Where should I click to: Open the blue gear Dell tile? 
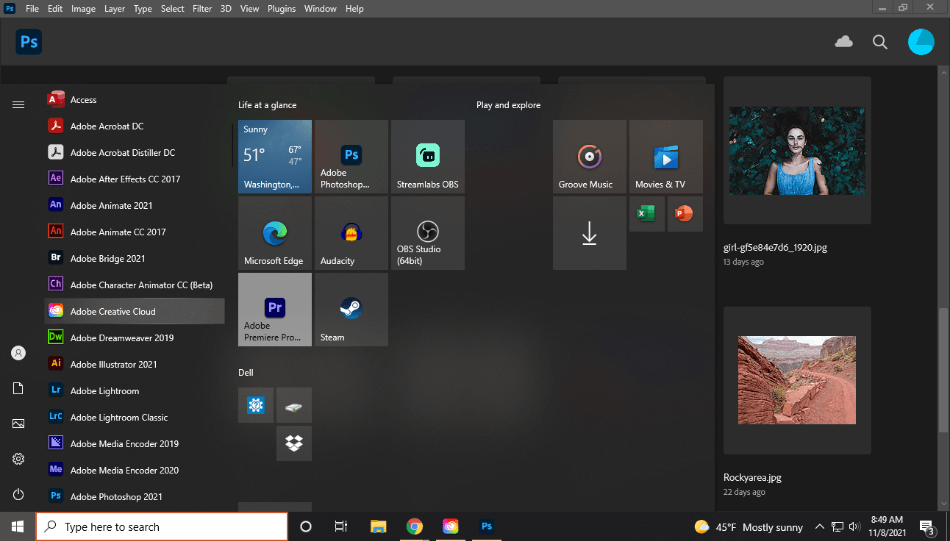256,405
